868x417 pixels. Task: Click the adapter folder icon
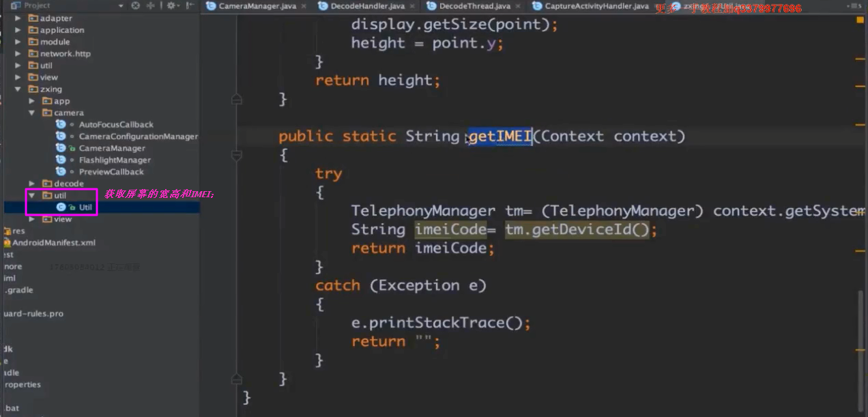(33, 18)
